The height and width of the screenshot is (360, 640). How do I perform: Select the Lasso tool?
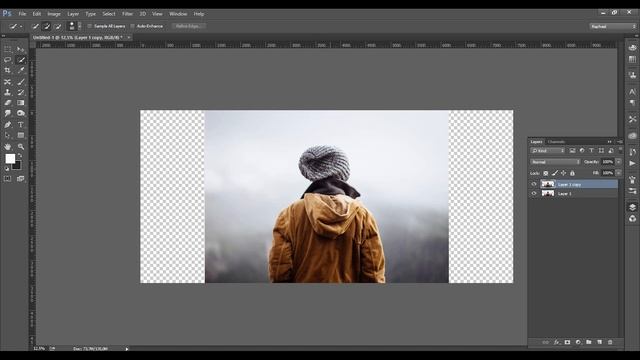[x=8, y=60]
